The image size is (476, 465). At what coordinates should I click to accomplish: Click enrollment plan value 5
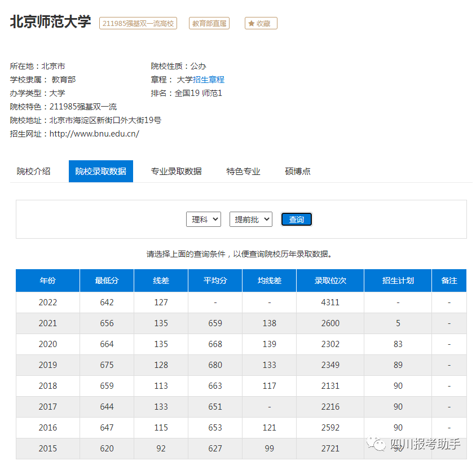coord(398,323)
